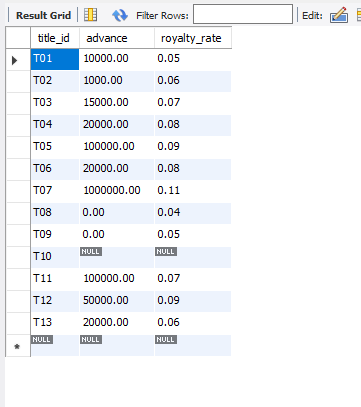Sort by the title_id column header
This screenshot has height=407, width=361.
pos(55,38)
